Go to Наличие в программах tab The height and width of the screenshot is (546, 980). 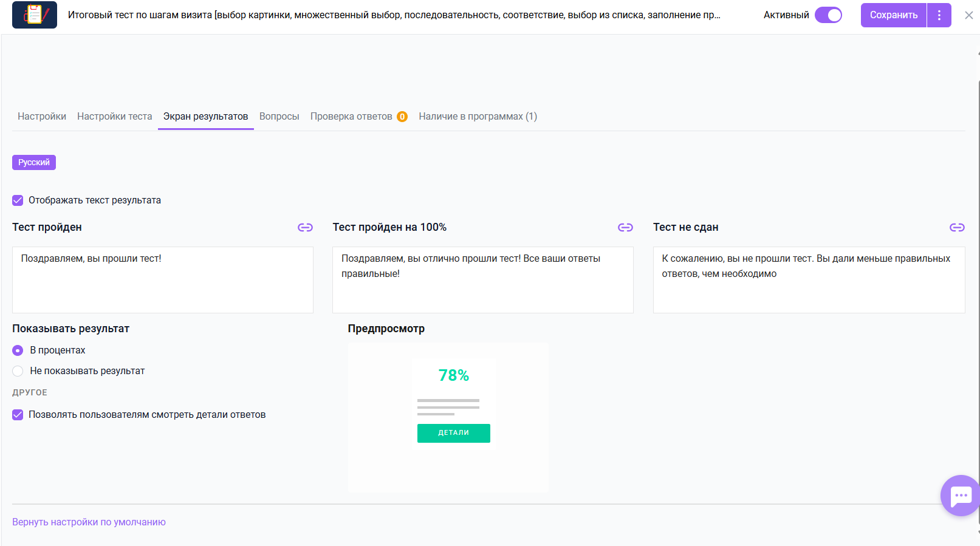478,117
